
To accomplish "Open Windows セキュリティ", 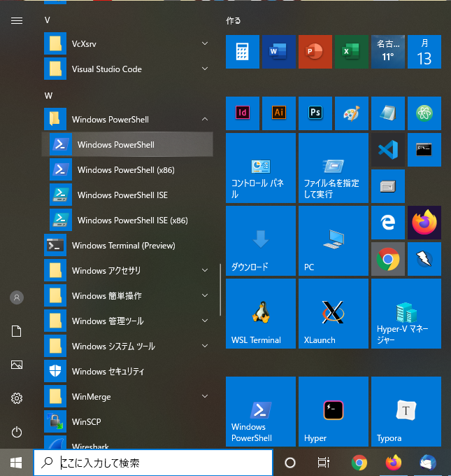I will (127, 371).
